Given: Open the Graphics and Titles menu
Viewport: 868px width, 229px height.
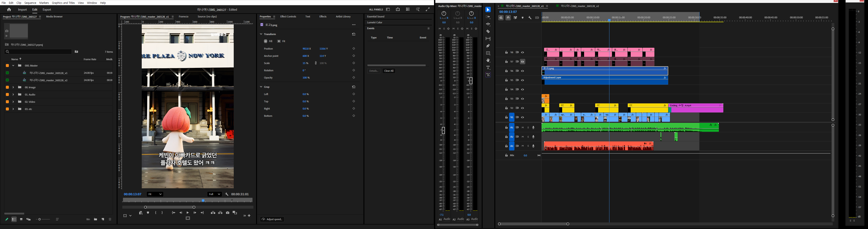Looking at the screenshot, I should click(x=63, y=3).
